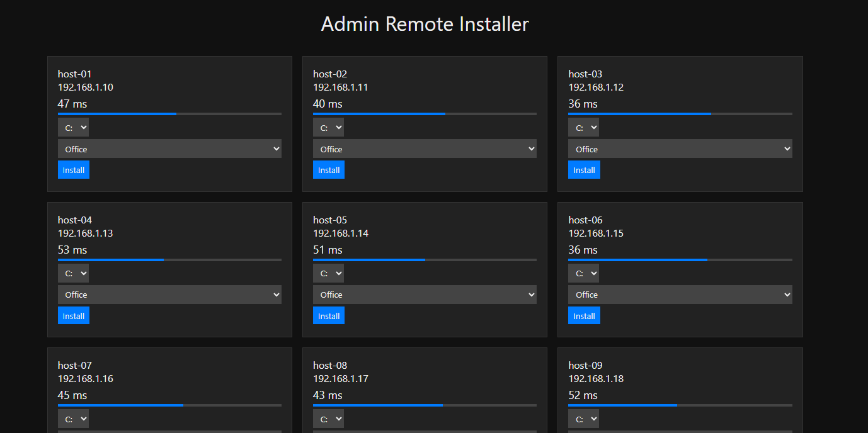Image resolution: width=868 pixels, height=433 pixels.
Task: Choose software dropdown on host-06
Action: coord(680,295)
